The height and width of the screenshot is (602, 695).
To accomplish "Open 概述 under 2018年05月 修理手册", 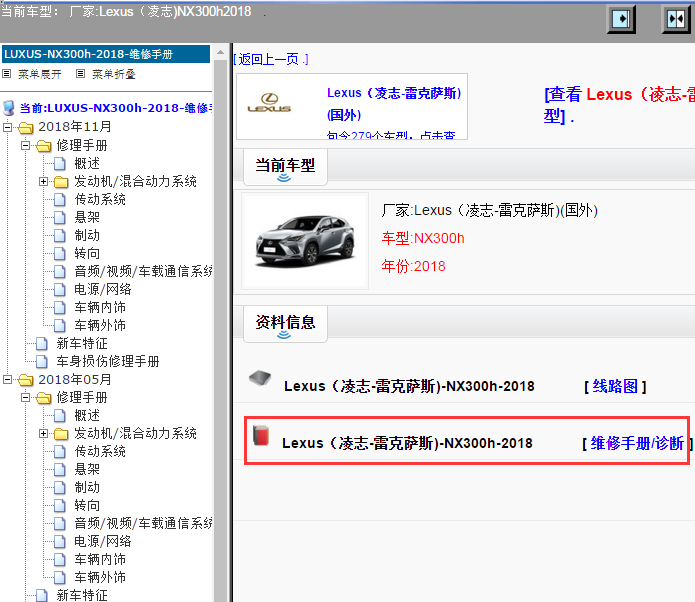I will [87, 415].
